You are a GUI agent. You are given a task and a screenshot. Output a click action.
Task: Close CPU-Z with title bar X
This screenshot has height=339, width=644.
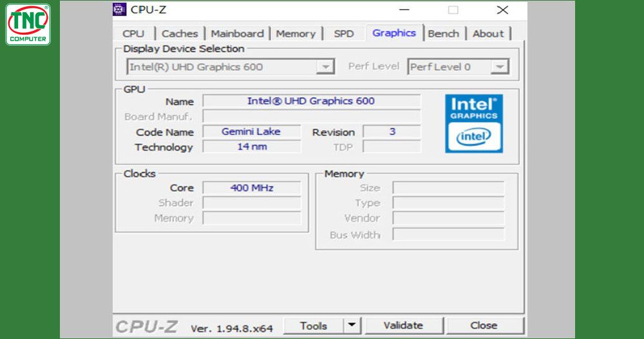pos(502,10)
